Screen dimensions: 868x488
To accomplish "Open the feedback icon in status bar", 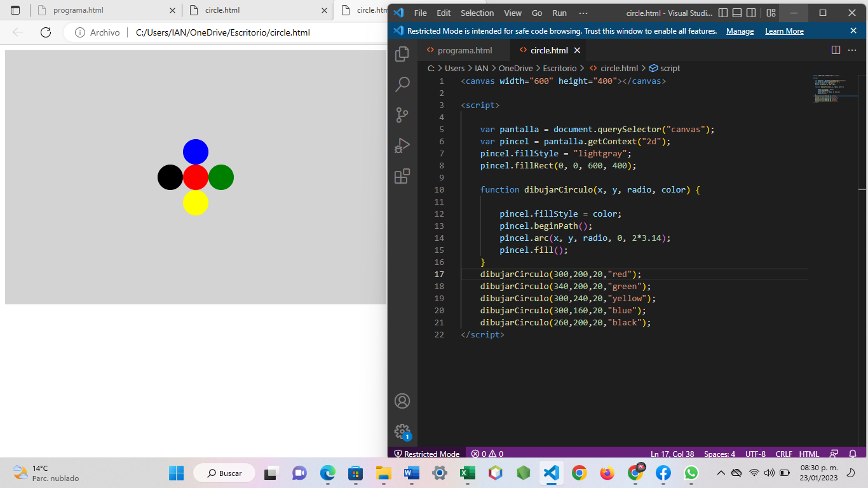I will (x=833, y=454).
